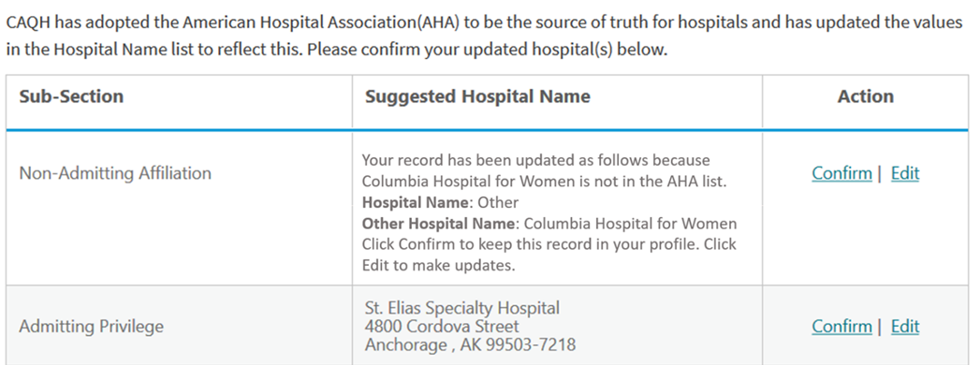Screen dimensions: 980x365
Task: Edit the Admitting Privilege hospital
Action: tap(905, 327)
